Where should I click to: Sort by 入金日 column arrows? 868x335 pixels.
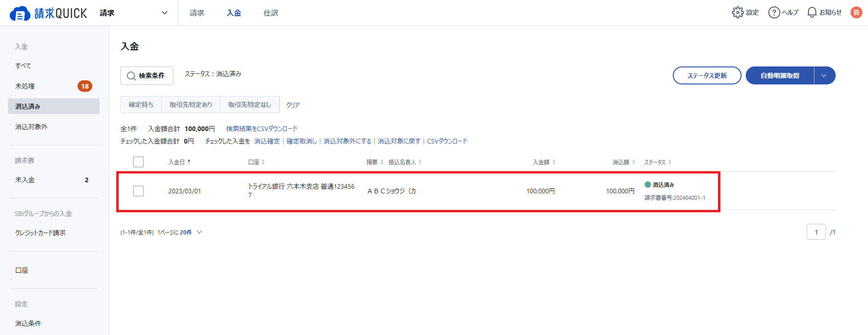tap(189, 162)
